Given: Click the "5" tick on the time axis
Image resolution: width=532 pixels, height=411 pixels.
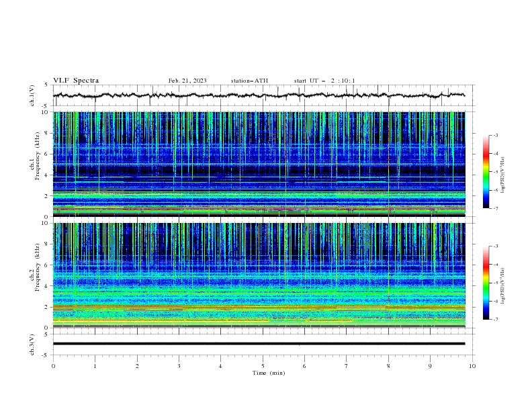Looking at the screenshot, I should [x=263, y=366].
